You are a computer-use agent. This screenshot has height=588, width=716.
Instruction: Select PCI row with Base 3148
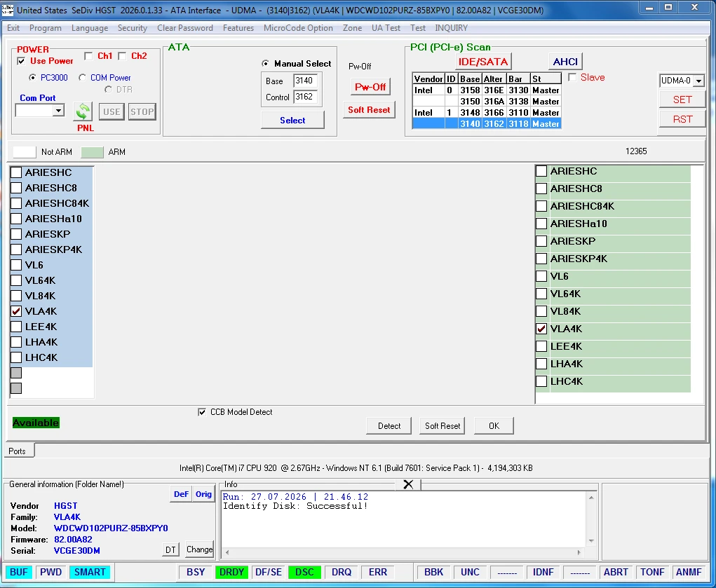click(x=487, y=112)
